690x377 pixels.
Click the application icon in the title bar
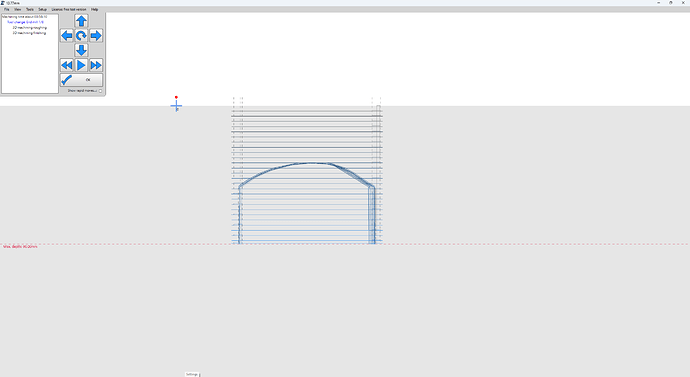point(3,3)
